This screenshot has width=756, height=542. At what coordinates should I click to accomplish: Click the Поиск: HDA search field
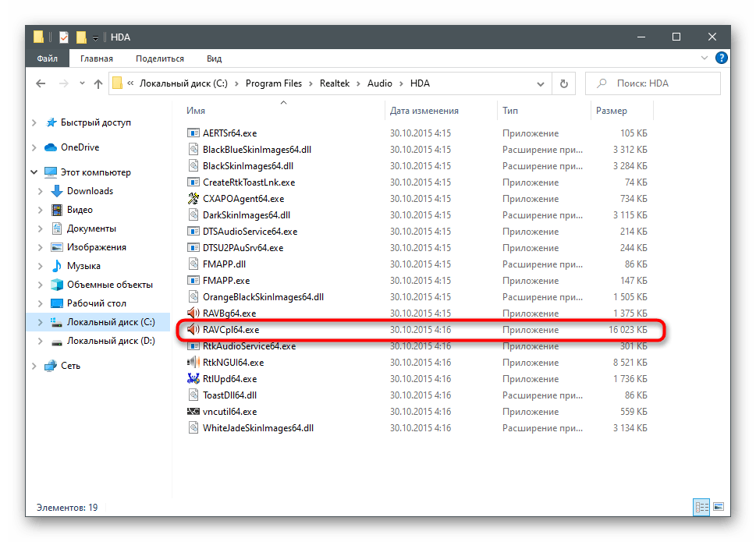tap(653, 83)
